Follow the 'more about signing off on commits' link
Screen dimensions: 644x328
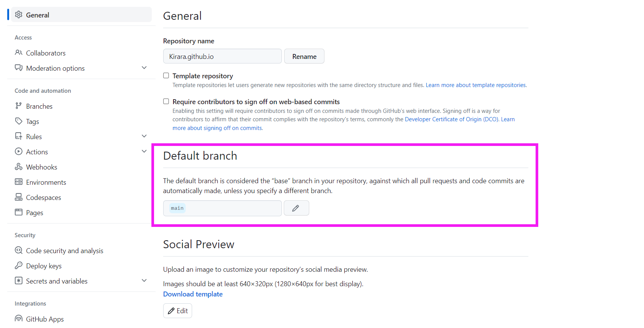[217, 128]
